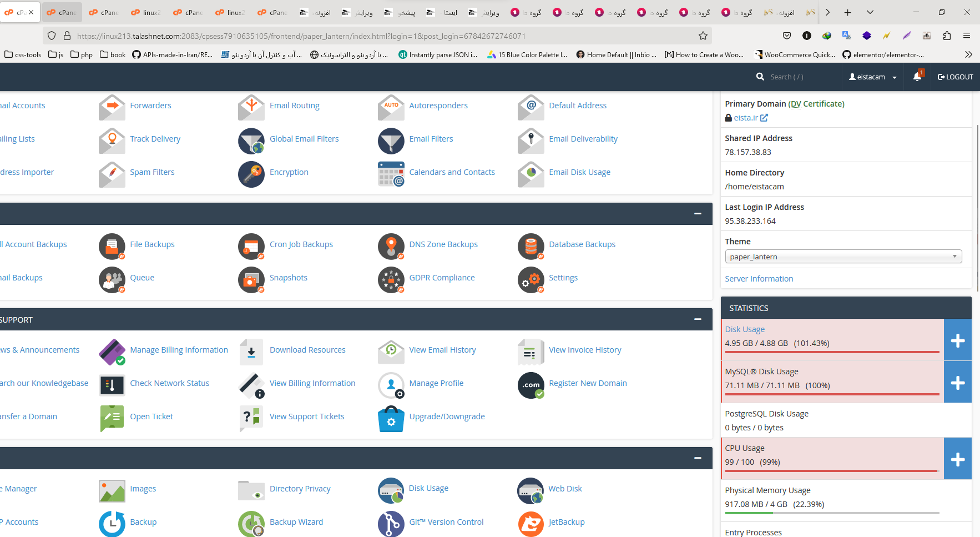Click the Disk Usage statistics link

click(x=745, y=329)
